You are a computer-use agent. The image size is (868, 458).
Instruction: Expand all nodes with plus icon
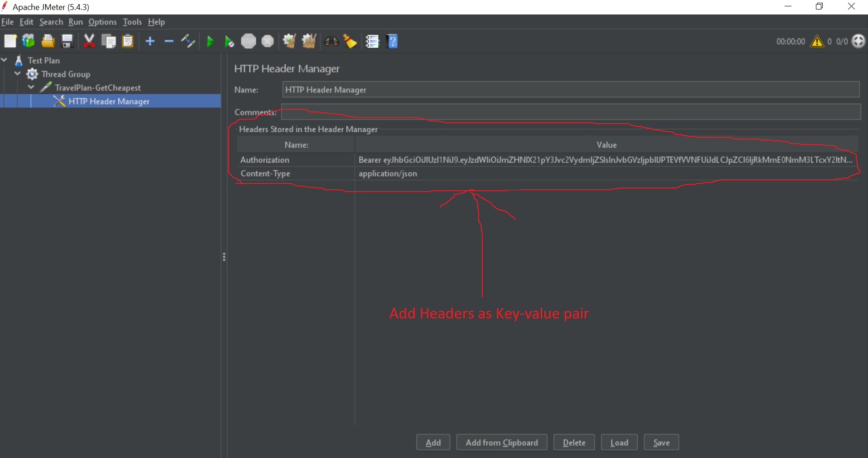(150, 41)
